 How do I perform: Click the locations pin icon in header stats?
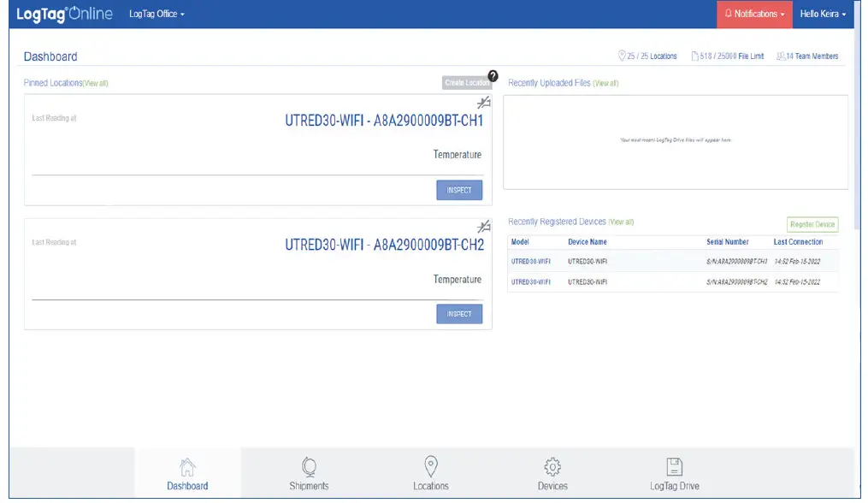(x=622, y=56)
